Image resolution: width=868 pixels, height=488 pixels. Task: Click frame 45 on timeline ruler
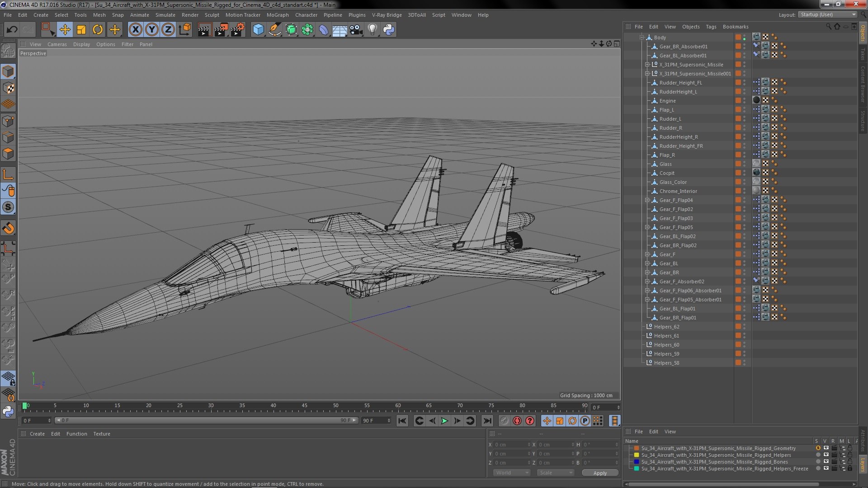point(305,406)
